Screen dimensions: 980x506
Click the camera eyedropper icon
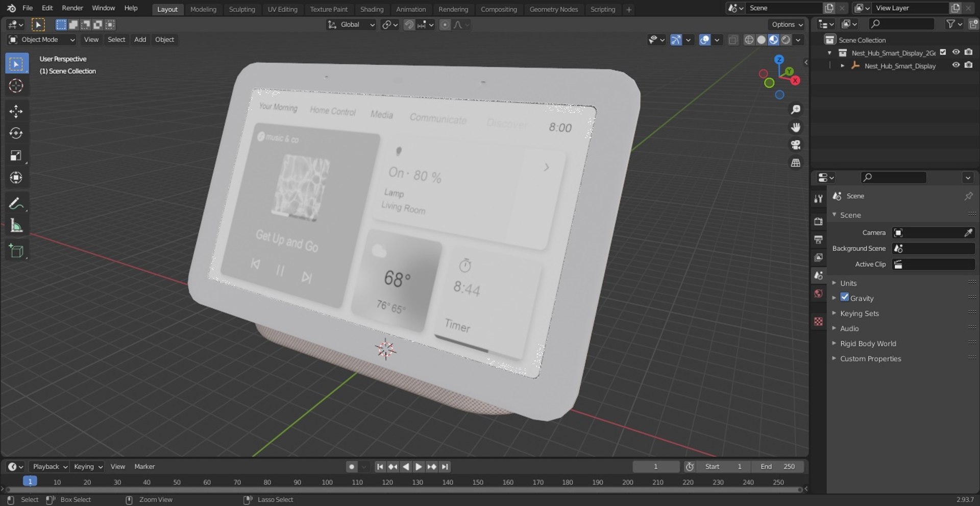click(x=968, y=233)
